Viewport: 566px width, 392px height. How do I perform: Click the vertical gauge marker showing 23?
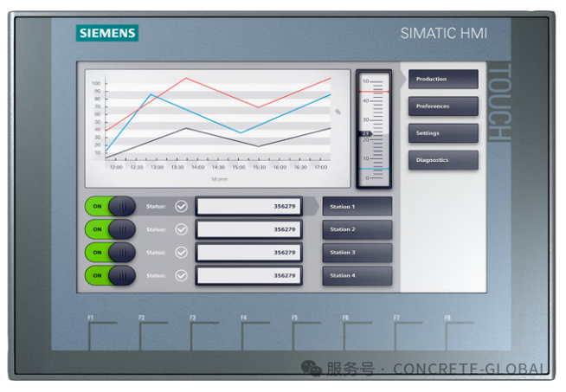366,134
